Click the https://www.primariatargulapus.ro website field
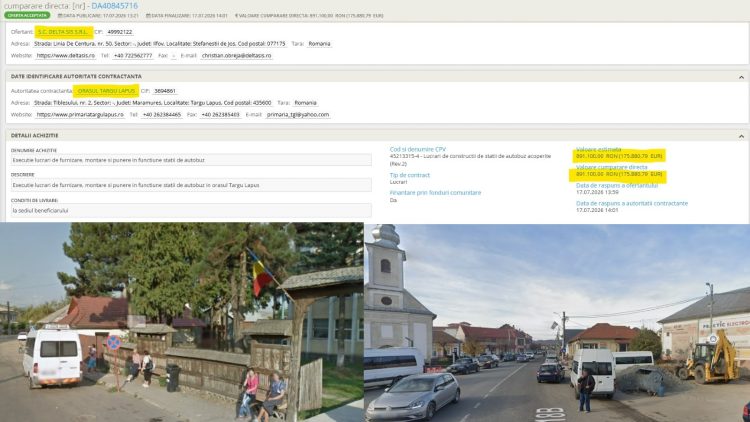 (x=80, y=115)
